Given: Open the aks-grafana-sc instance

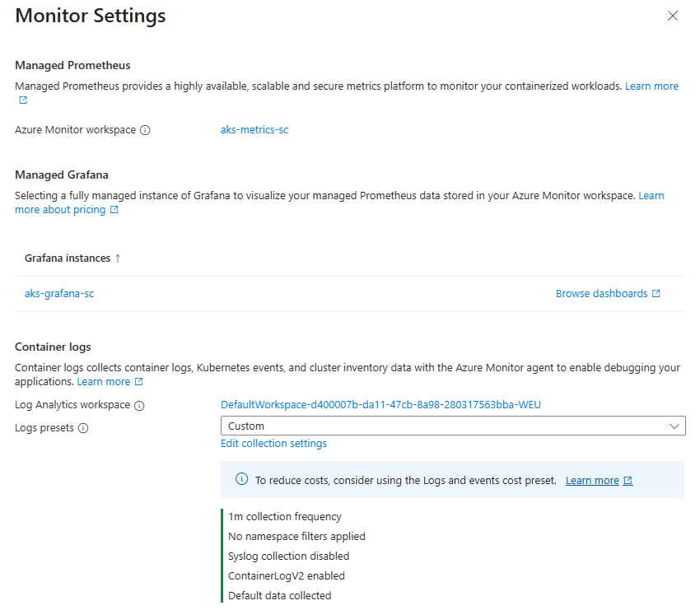Looking at the screenshot, I should (x=59, y=294).
